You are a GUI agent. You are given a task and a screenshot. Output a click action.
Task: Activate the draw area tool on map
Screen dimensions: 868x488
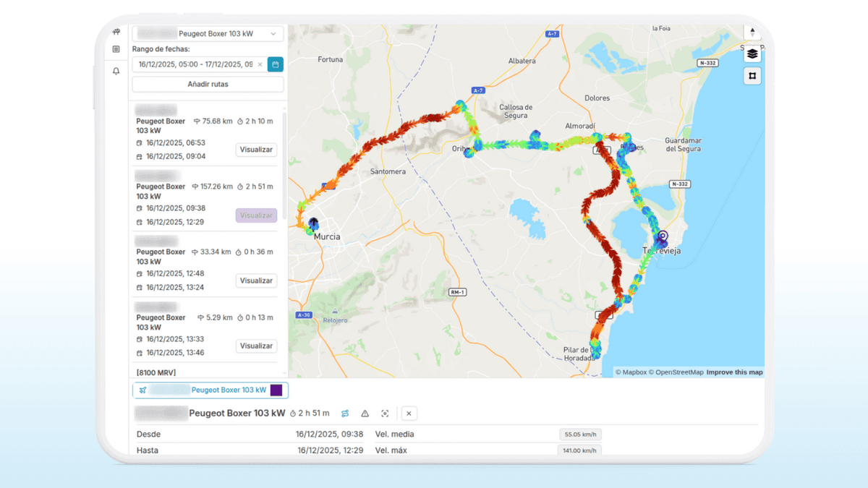coord(752,76)
